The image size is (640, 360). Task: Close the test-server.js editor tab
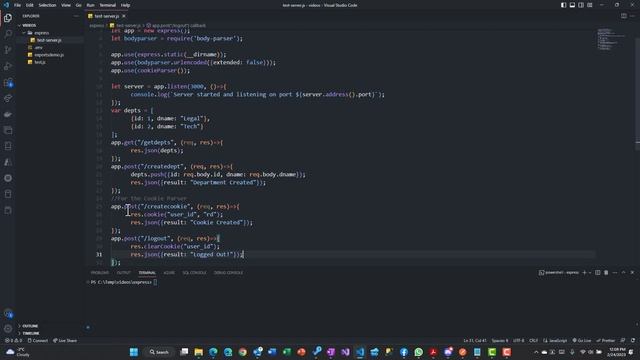124,16
